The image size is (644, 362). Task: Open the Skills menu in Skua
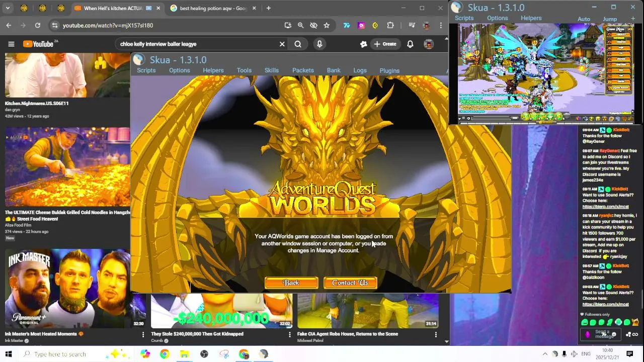(272, 70)
